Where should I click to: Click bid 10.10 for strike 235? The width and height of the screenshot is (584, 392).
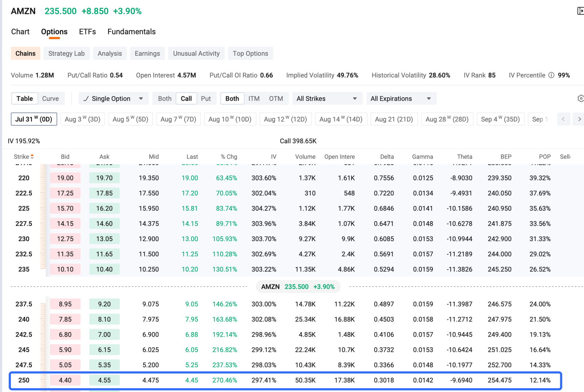tap(65, 269)
